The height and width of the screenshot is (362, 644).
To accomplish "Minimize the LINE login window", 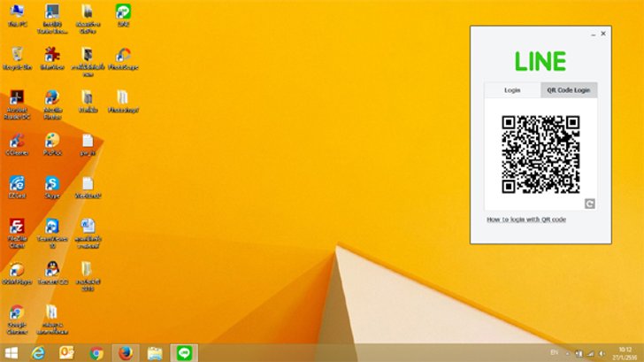I will [x=593, y=35].
